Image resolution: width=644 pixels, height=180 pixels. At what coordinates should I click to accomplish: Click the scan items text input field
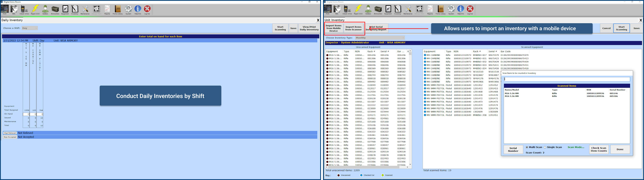[567, 79]
